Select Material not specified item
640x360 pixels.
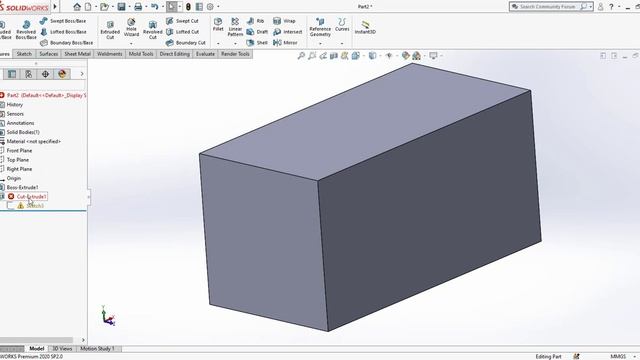(33, 142)
